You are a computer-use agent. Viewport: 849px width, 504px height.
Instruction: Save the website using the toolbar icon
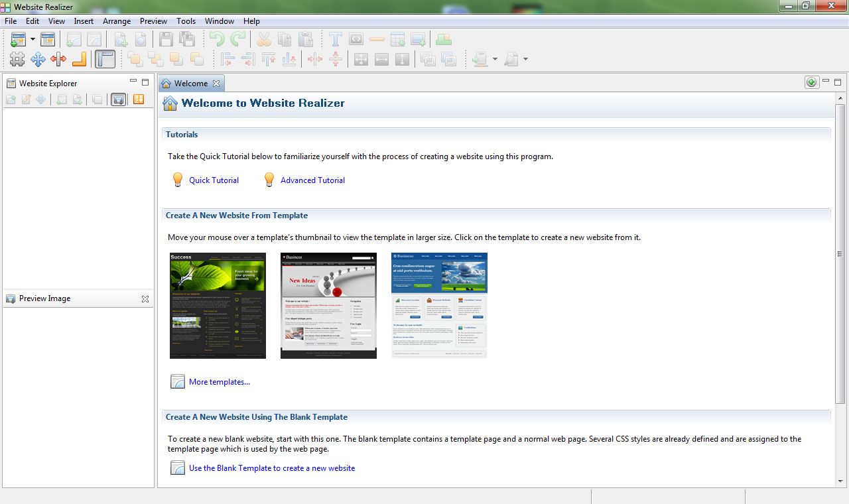click(166, 39)
